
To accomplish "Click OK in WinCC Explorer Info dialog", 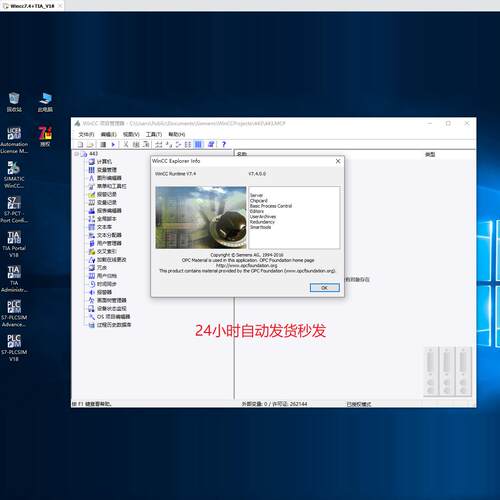I will tap(325, 288).
